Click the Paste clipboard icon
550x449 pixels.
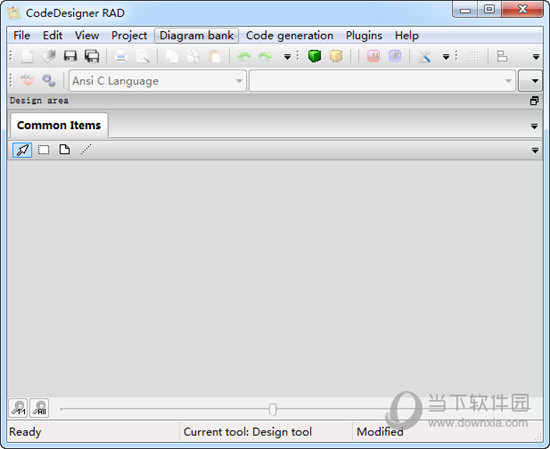tap(215, 56)
